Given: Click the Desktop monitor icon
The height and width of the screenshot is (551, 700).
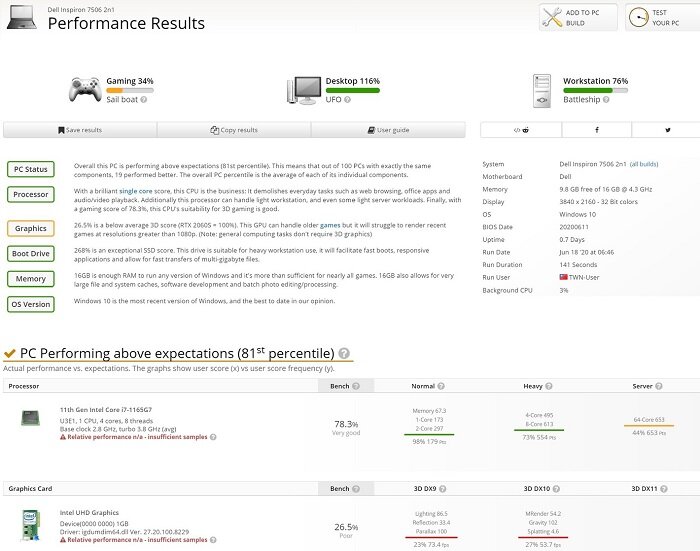Looking at the screenshot, I should tap(304, 90).
